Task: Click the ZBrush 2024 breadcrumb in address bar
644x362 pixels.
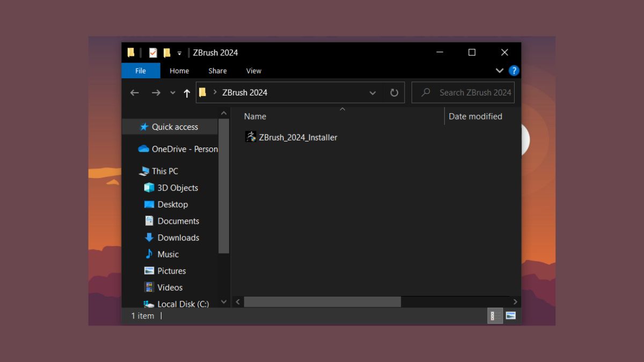Action: [245, 92]
